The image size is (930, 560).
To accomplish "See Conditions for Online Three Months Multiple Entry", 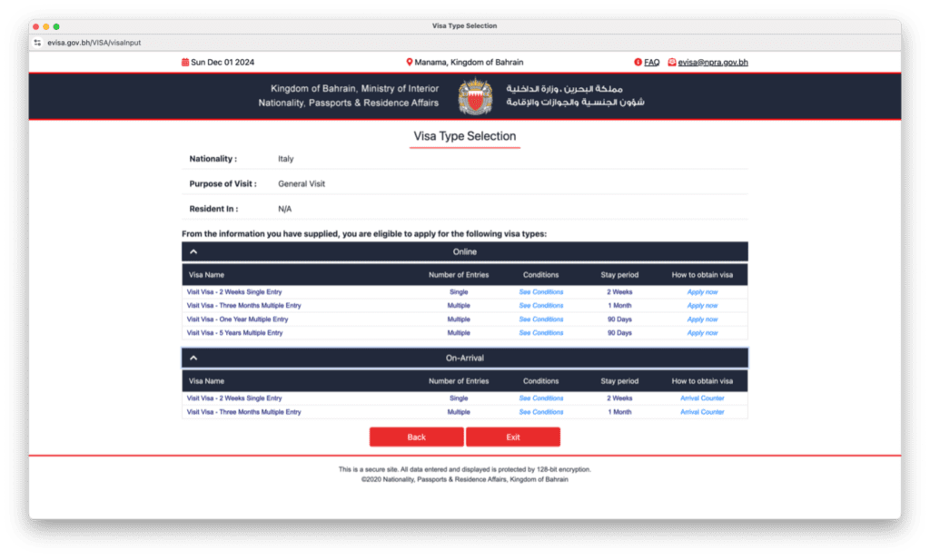I will click(x=541, y=306).
